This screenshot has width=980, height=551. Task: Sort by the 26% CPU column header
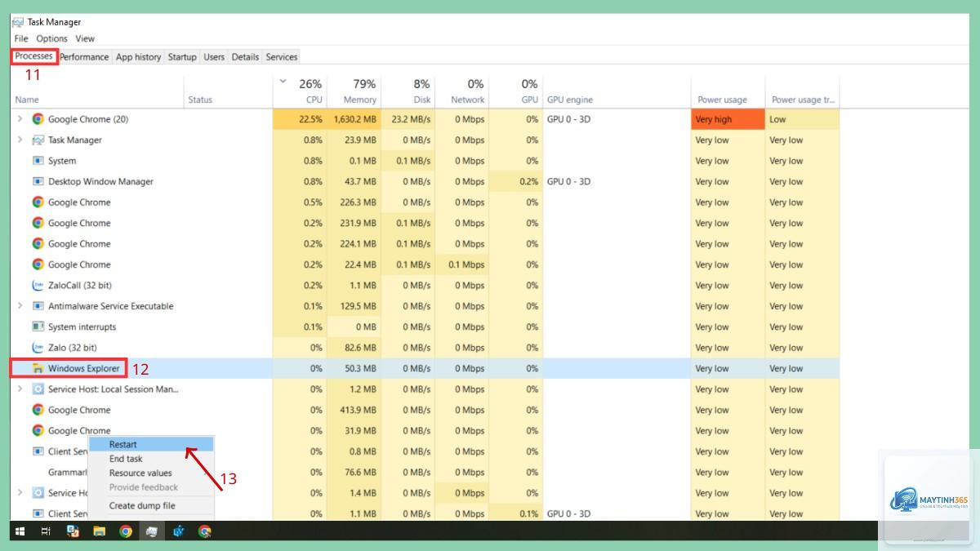click(x=300, y=91)
